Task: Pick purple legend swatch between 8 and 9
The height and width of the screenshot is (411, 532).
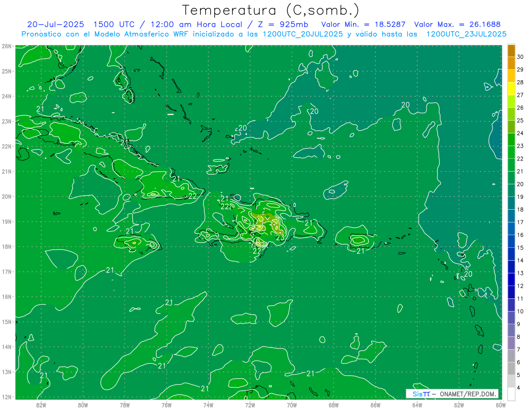Action: pos(511,330)
